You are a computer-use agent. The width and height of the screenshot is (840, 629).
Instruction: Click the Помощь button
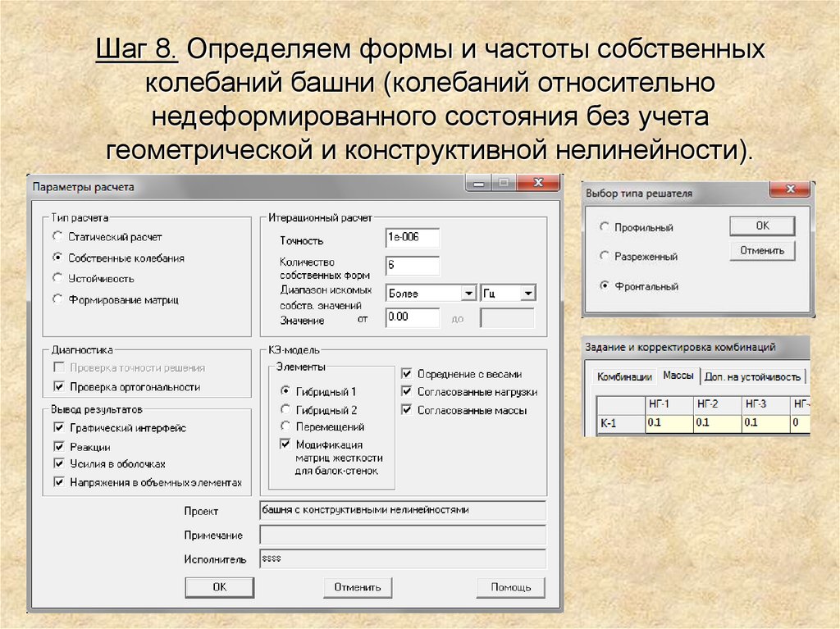click(510, 587)
